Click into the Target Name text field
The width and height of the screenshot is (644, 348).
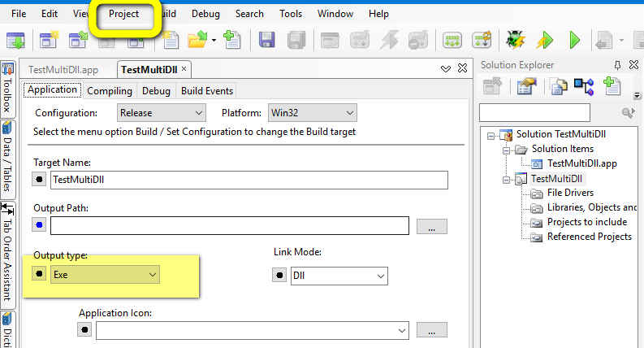coord(249,179)
